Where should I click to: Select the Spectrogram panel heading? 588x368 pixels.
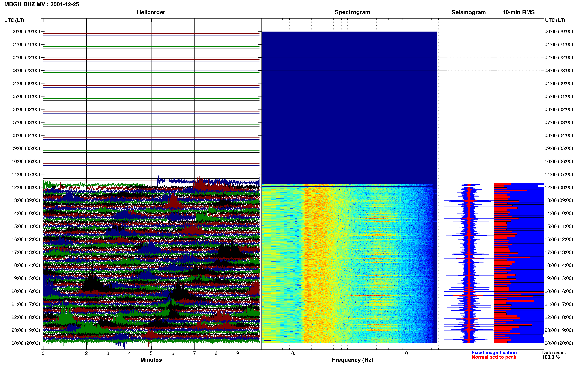point(352,12)
